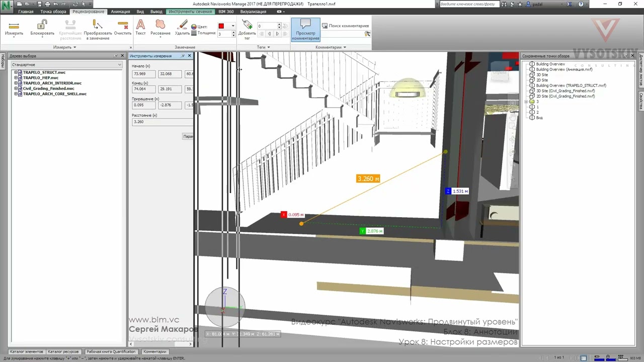Viewport: 644px width, 362px height.
Task: Click the quick comment search binoculars icon
Action: (367, 34)
